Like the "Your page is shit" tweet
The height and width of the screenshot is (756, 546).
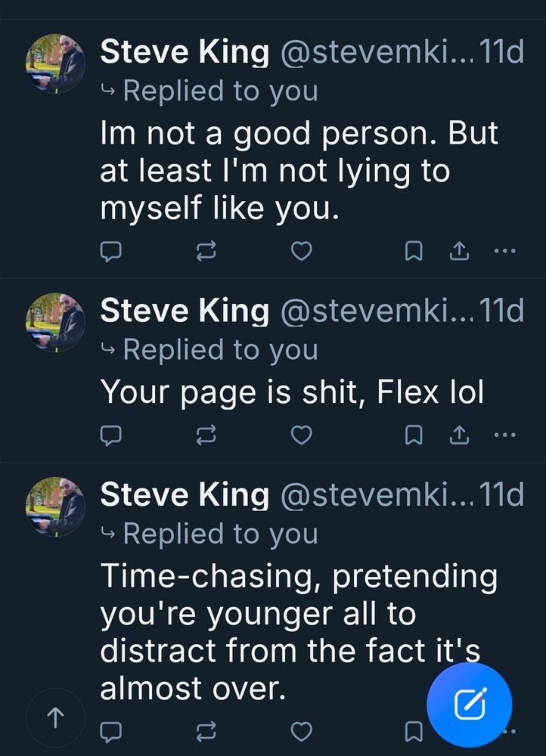tap(302, 435)
